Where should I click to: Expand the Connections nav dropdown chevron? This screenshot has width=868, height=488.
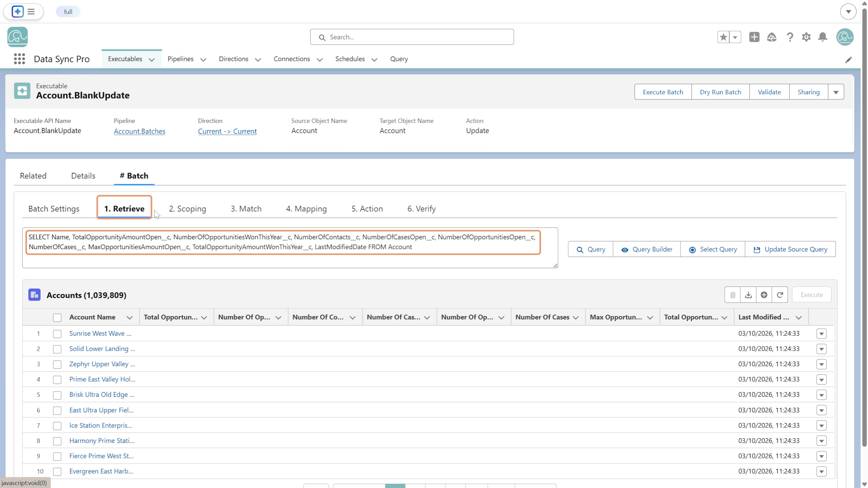(319, 60)
